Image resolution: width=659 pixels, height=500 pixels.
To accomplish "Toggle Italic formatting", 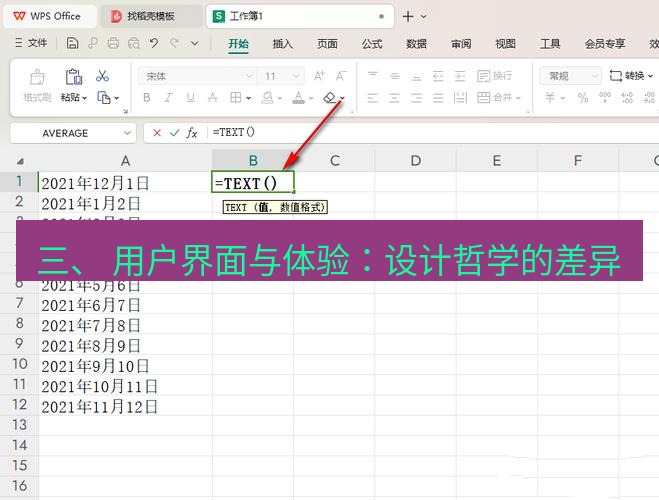I will [x=168, y=97].
